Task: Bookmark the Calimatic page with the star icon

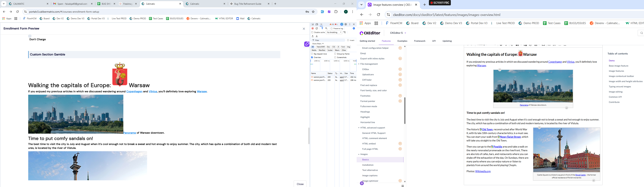Action: pyautogui.click(x=313, y=12)
